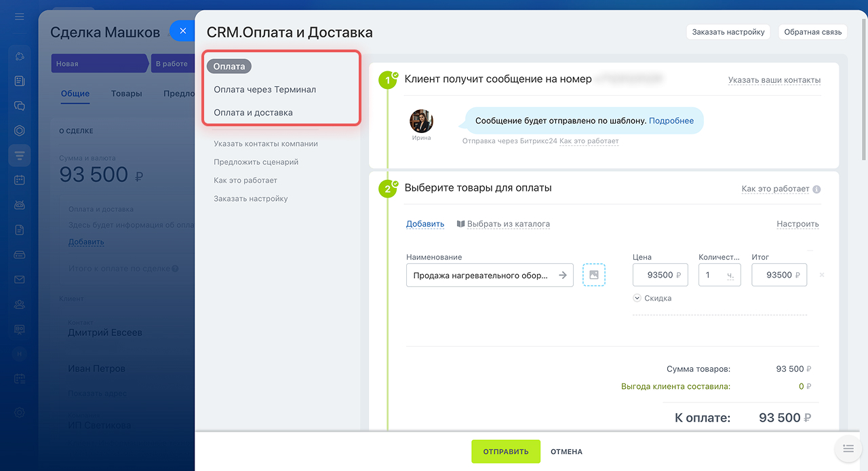Click contact Дмитрий Евсеев in deal window
This screenshot has width=868, height=471.
pyautogui.click(x=105, y=333)
